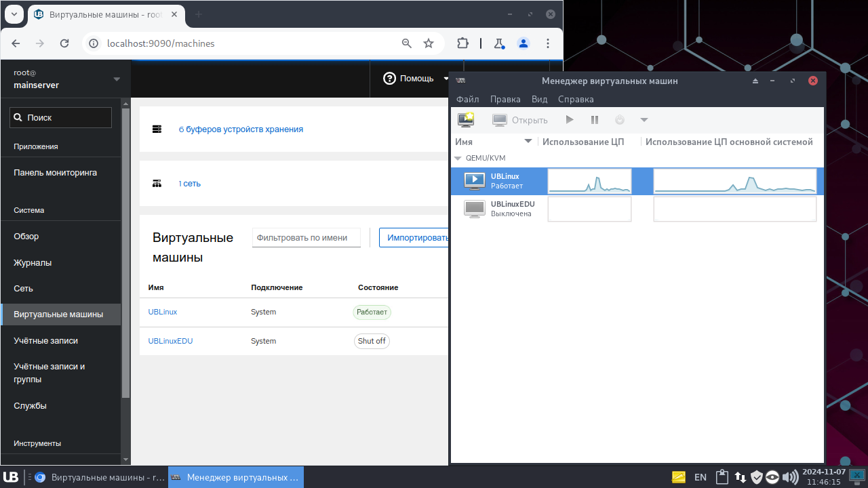Open the 1 сеть link in Cockpit
Viewport: 868px width, 488px height.
point(189,183)
